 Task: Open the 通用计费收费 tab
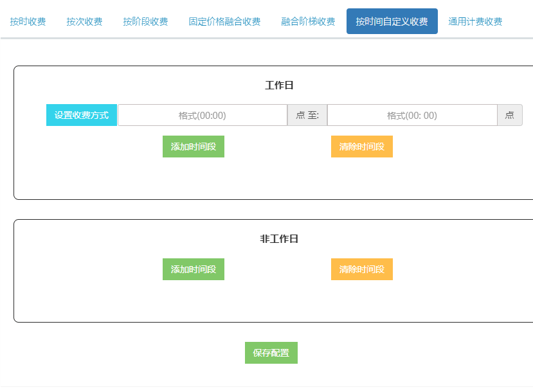(x=475, y=22)
